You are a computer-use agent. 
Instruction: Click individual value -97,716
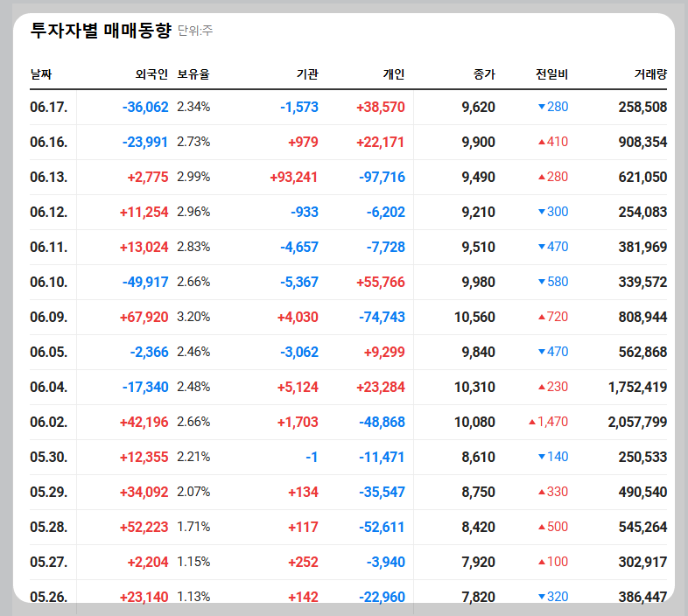pyautogui.click(x=382, y=178)
